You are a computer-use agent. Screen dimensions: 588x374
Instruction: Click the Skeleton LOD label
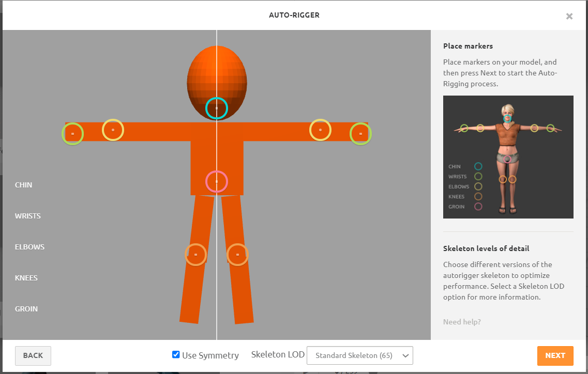click(x=278, y=354)
